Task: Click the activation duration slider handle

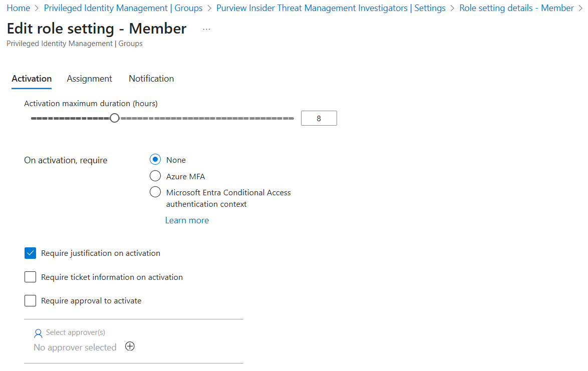Action: tap(115, 118)
